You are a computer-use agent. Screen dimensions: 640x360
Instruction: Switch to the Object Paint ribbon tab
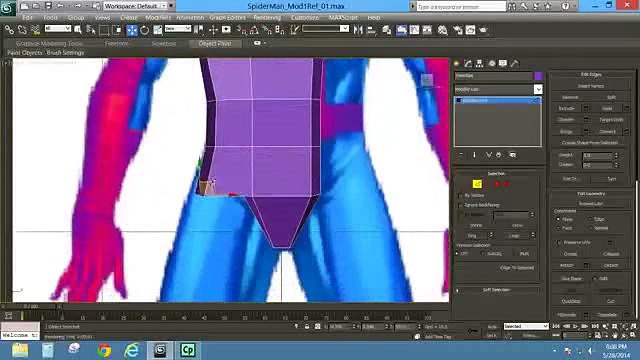click(x=215, y=43)
